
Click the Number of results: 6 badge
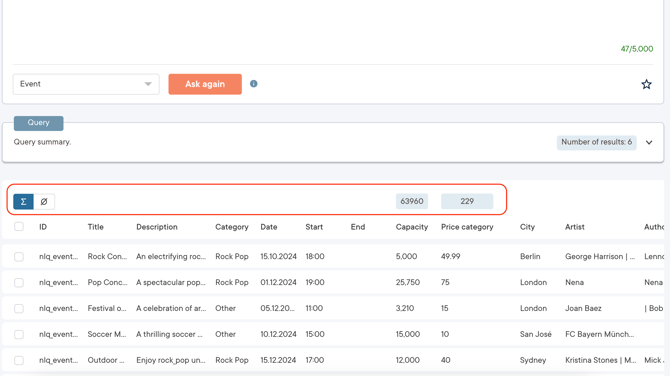[x=597, y=142]
